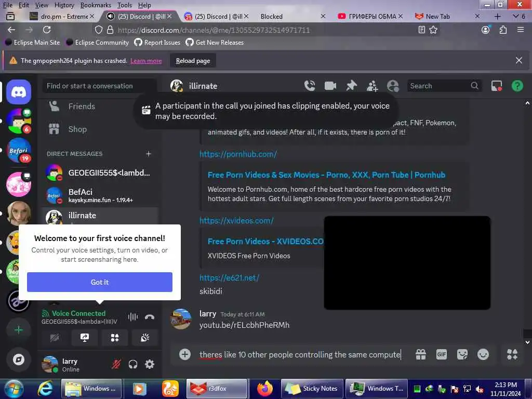Image resolution: width=532 pixels, height=399 pixels.
Task: Add friends to DM icon
Action: [x=372, y=86]
